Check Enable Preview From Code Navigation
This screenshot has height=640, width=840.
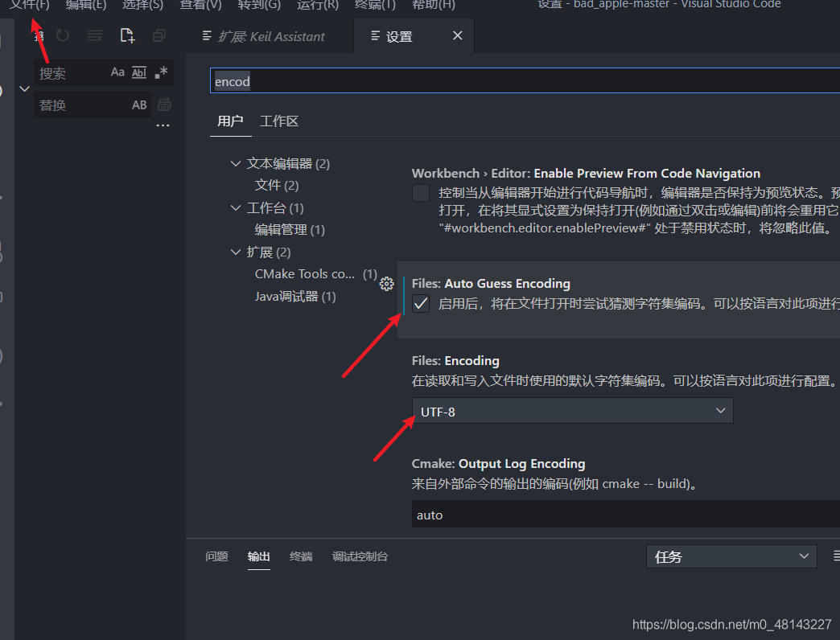coord(420,192)
